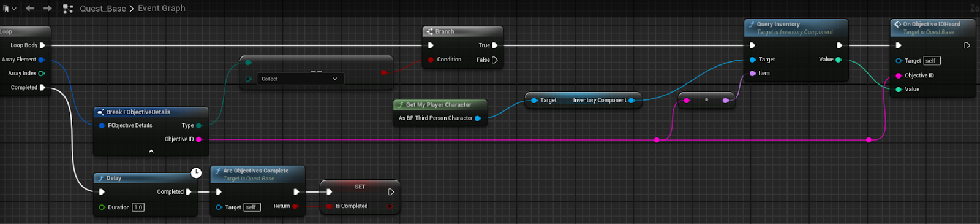Viewport: 980px width, 224px height.
Task: Select the right magenta reroute node on wire
Action: tap(869, 140)
